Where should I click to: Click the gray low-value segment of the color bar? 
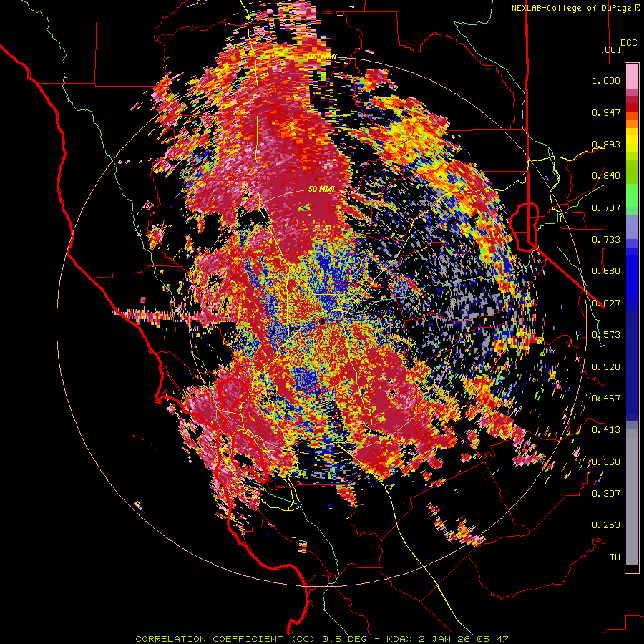[632, 497]
